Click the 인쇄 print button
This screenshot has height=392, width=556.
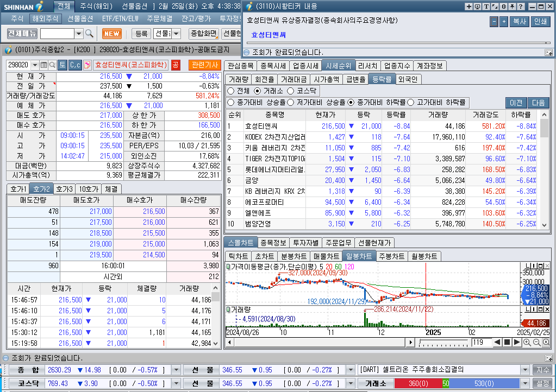[x=540, y=22]
